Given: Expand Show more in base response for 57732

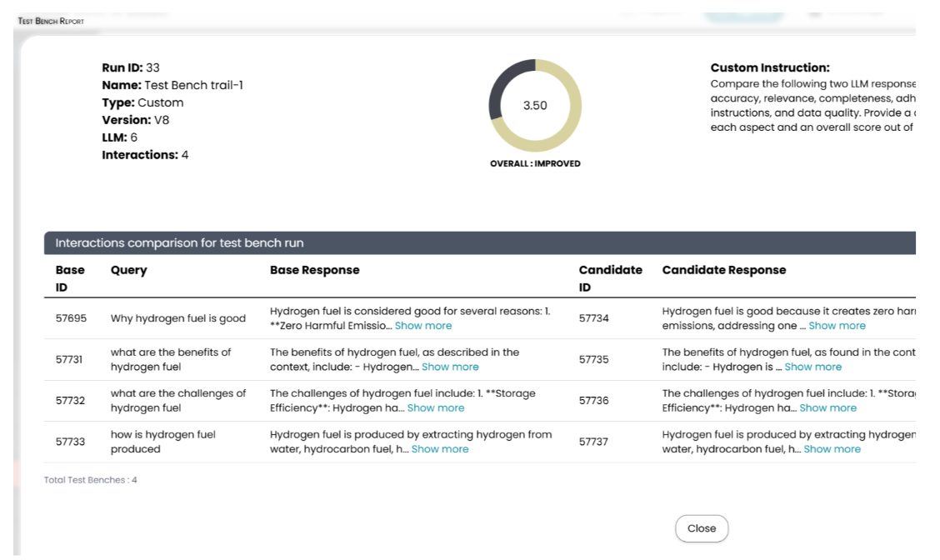Looking at the screenshot, I should 435,407.
